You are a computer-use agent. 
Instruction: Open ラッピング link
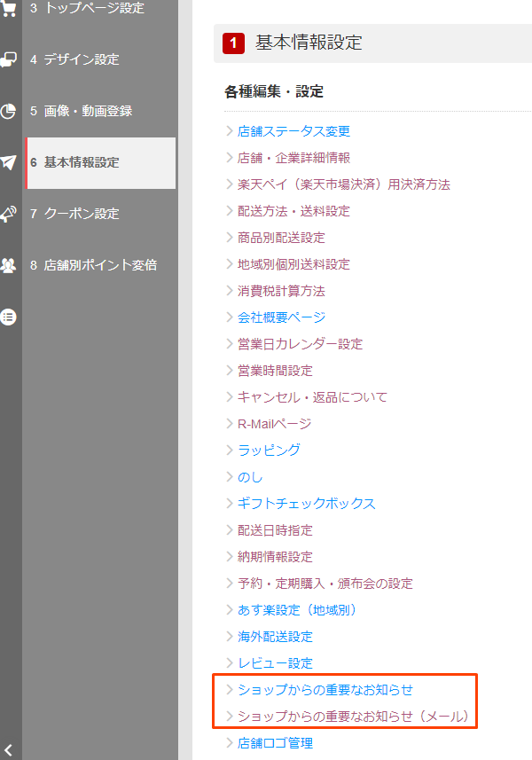[x=269, y=451]
